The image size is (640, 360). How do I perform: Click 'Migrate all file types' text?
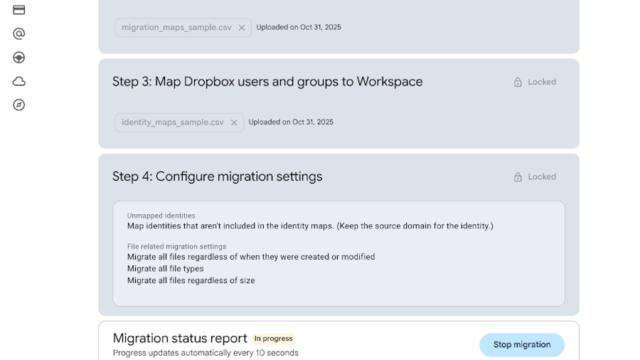point(165,269)
